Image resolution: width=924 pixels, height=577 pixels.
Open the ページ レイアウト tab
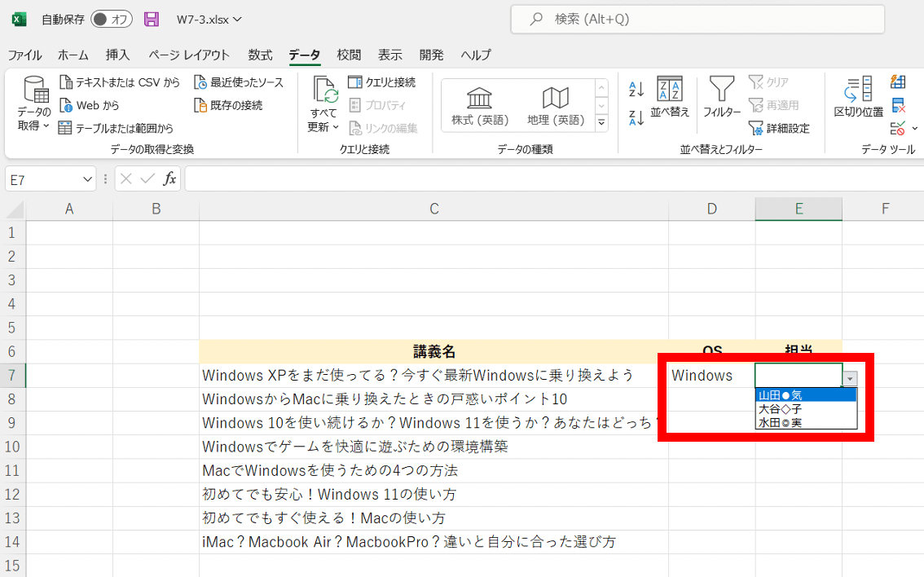pyautogui.click(x=189, y=55)
